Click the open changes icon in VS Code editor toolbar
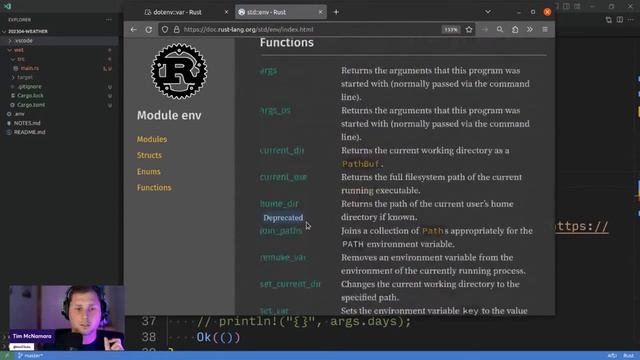 pos(609,20)
